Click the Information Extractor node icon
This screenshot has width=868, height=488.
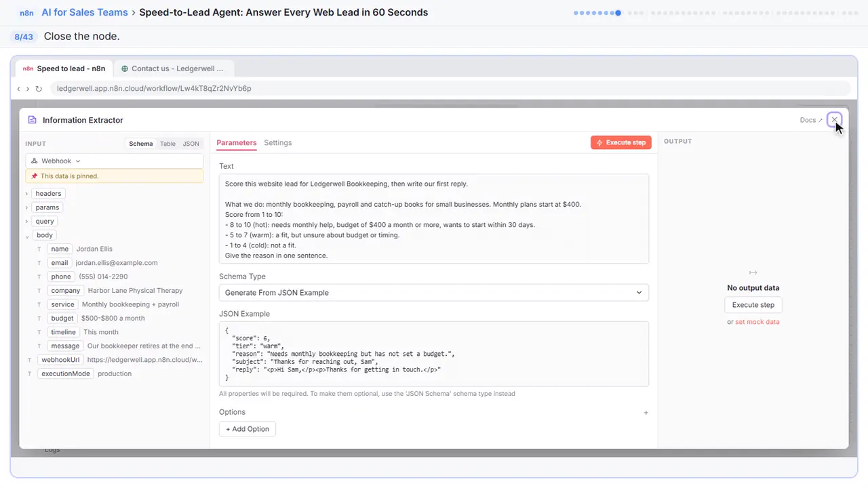32,120
